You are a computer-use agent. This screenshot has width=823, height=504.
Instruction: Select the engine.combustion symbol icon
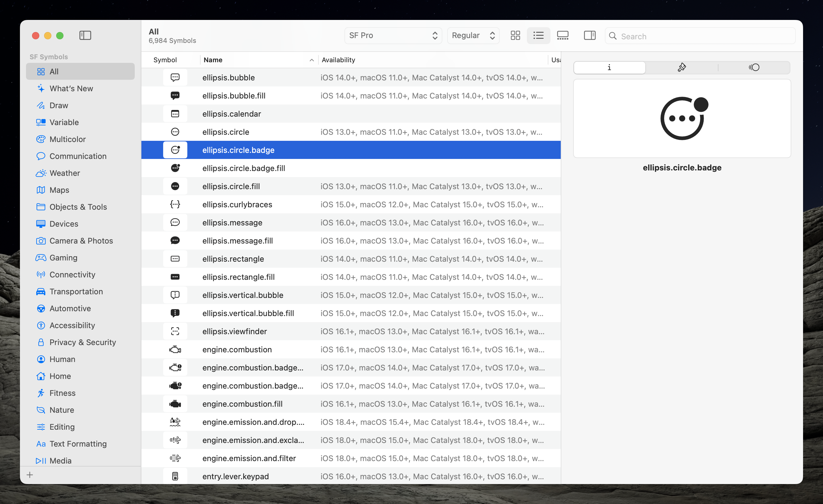(175, 349)
